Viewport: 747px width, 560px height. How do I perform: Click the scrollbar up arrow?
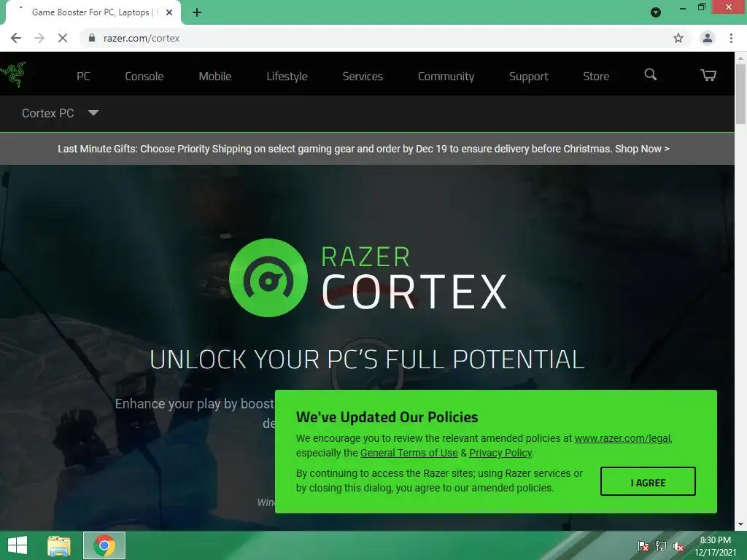tap(741, 58)
